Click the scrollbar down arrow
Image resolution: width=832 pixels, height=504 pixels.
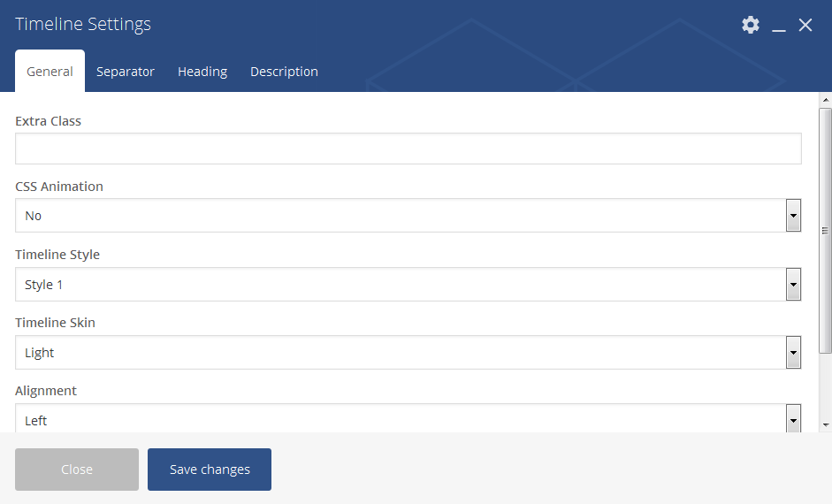[825, 425]
